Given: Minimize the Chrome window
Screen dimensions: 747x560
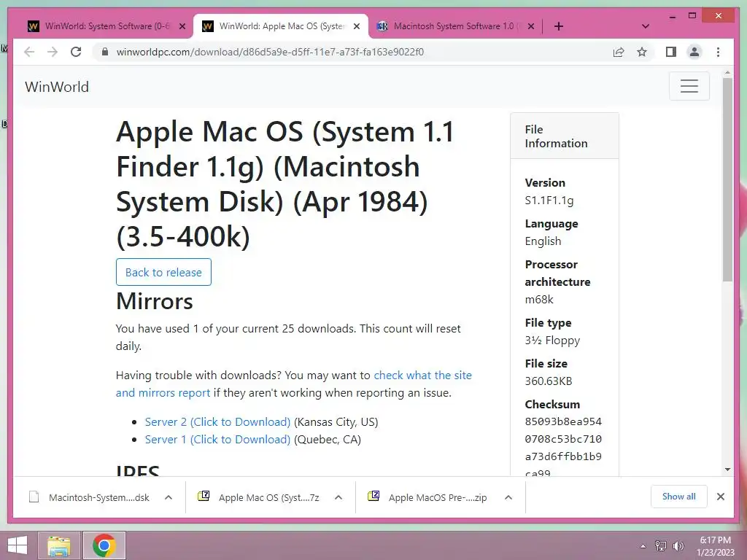Looking at the screenshot, I should point(672,16).
